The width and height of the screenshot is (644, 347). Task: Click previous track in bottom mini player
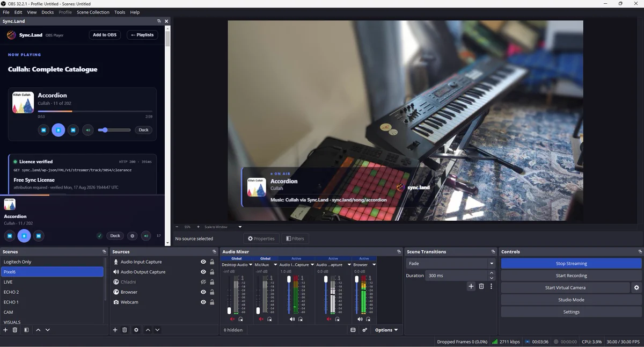10,236
